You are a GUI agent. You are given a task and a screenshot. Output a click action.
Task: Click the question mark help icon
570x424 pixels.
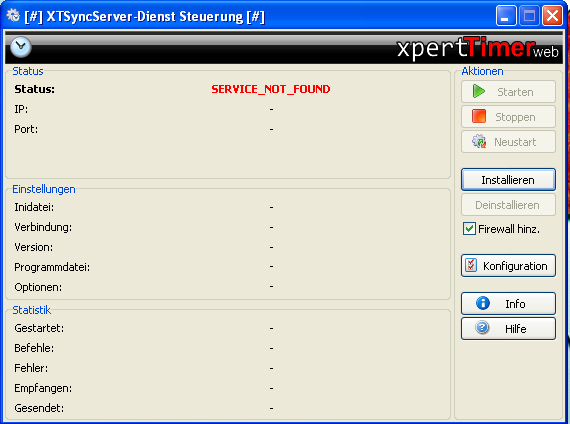click(482, 328)
